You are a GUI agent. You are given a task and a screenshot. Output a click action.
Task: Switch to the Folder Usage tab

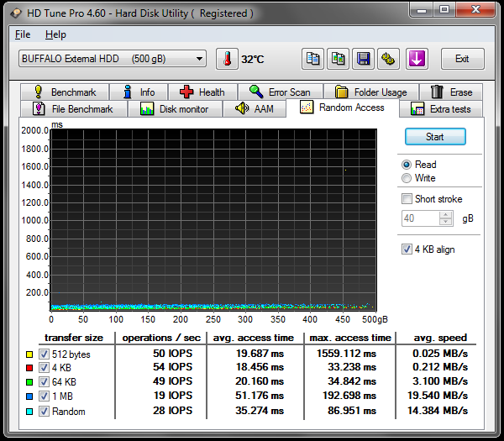coord(371,92)
